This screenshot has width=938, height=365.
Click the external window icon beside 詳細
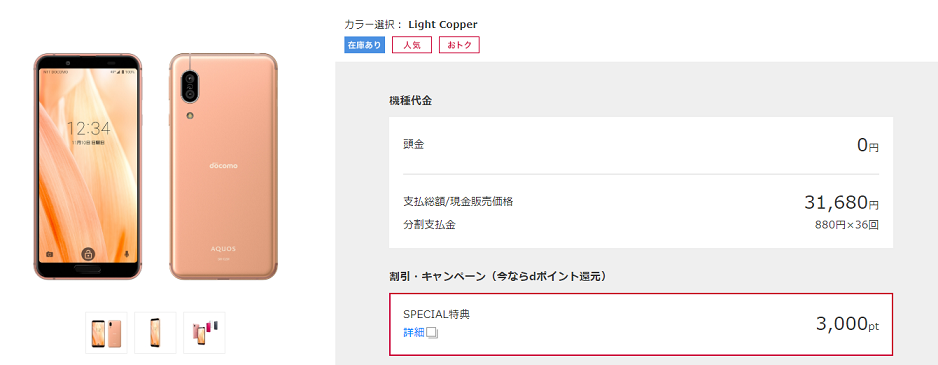[x=433, y=333]
